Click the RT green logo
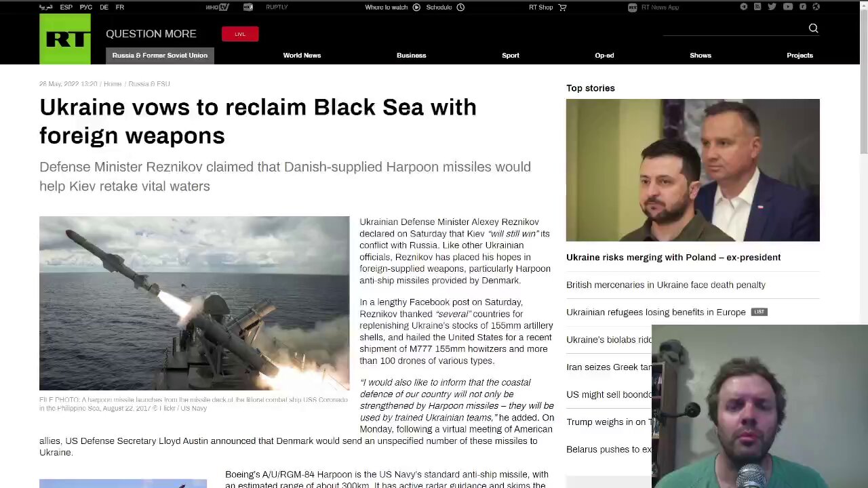Image resolution: width=868 pixels, height=488 pixels. (65, 39)
